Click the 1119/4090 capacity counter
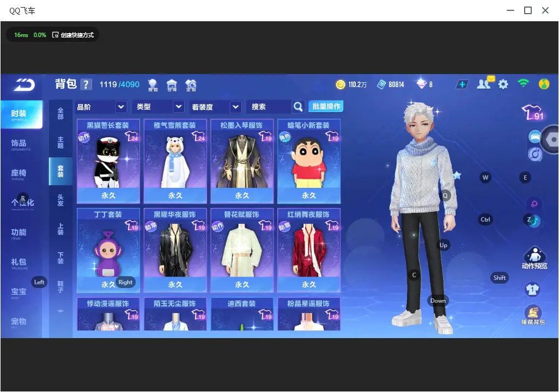Image resolution: width=559 pixels, height=392 pixels. point(119,84)
